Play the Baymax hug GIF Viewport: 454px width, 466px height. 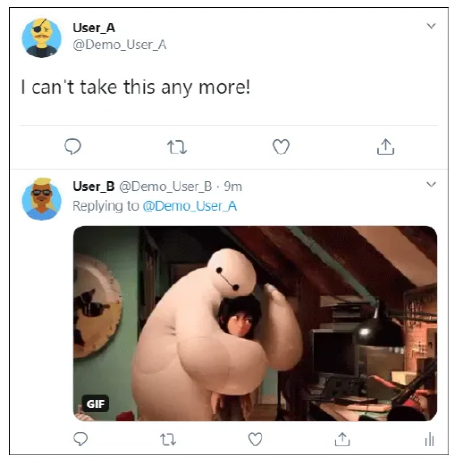255,323
